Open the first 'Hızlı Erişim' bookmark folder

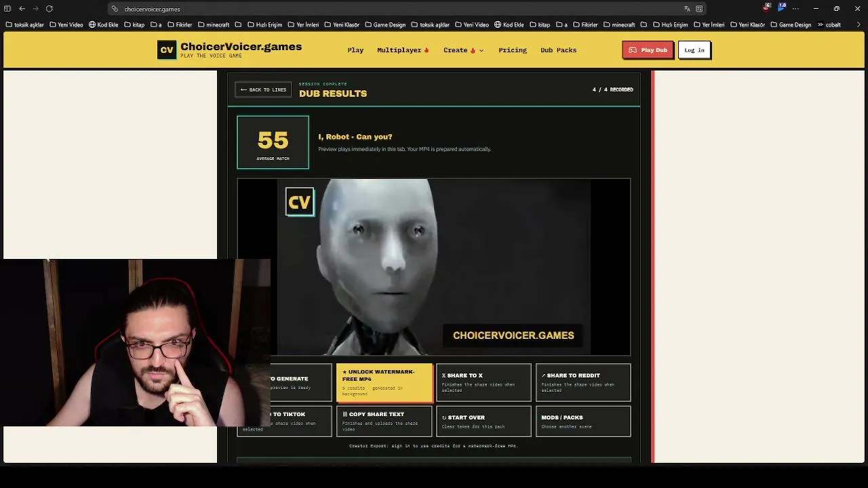click(x=264, y=25)
